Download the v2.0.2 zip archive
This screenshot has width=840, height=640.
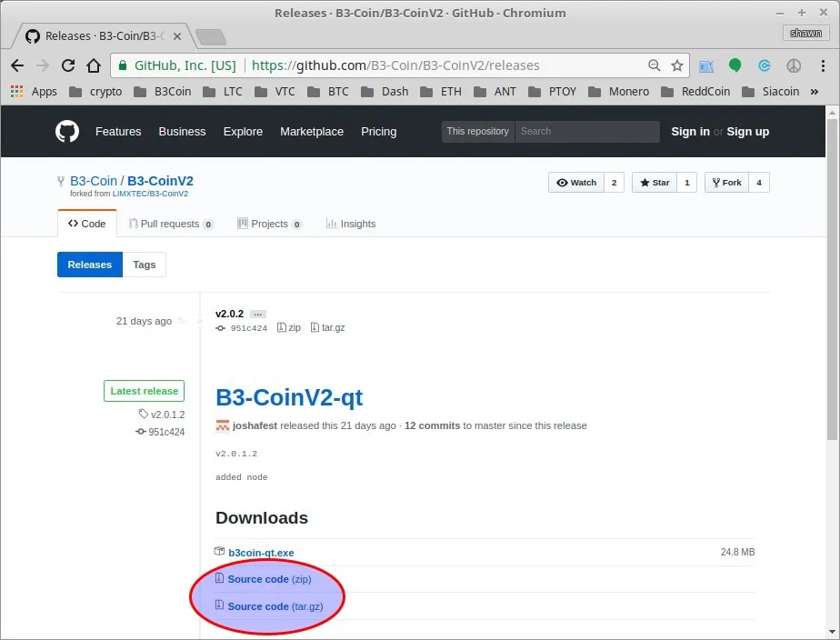tap(289, 327)
